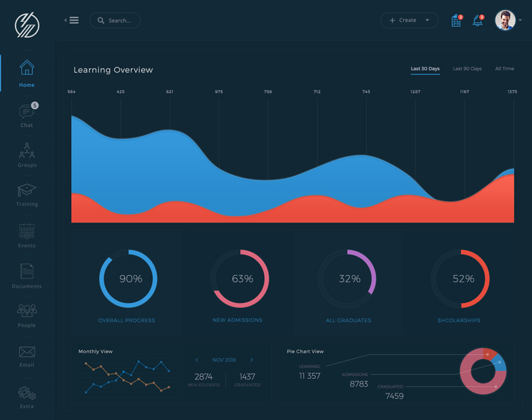Open the Chat icon with badge
This screenshot has height=420, width=532.
coord(27,112)
